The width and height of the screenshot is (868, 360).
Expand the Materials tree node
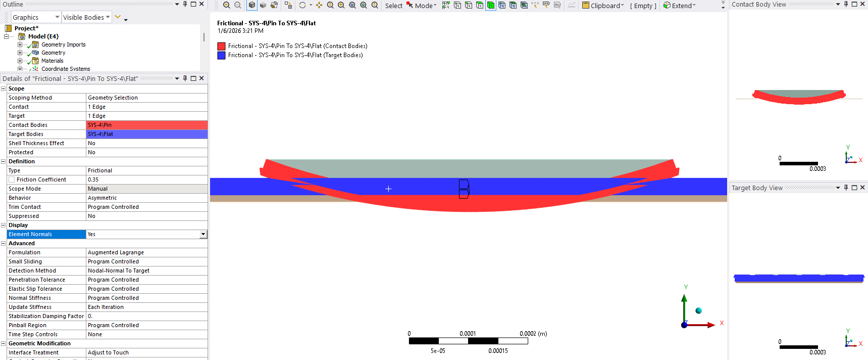pos(20,61)
